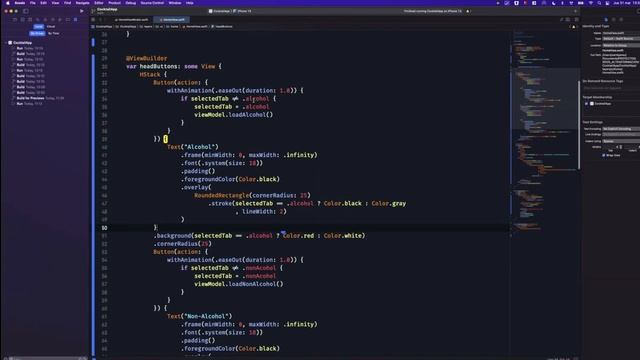
Task: Open the Project navigator icon
Action: pyautogui.click(x=15, y=19)
